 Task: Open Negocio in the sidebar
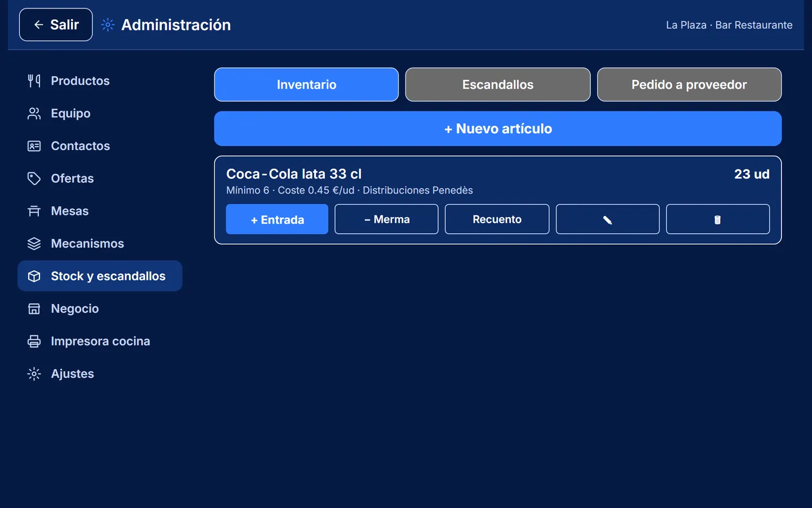100,309
